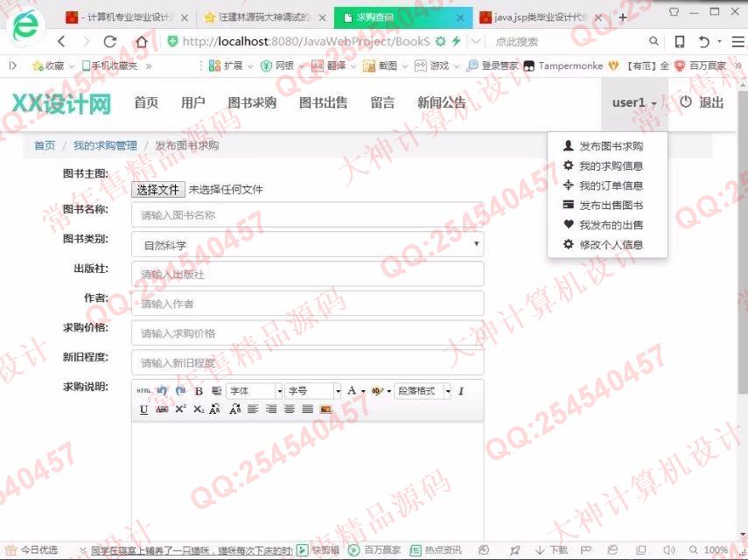The image size is (748, 560).
Task: Justify editor text
Action: (x=308, y=409)
